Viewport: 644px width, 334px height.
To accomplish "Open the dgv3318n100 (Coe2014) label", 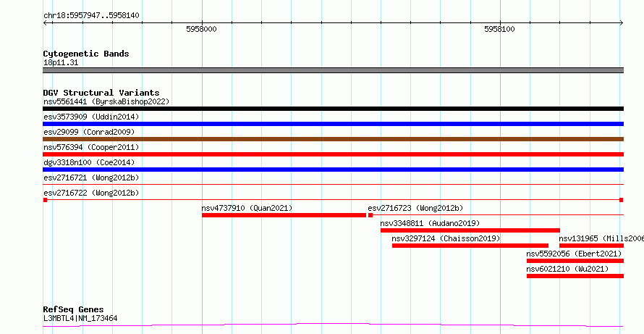I will (x=89, y=162).
